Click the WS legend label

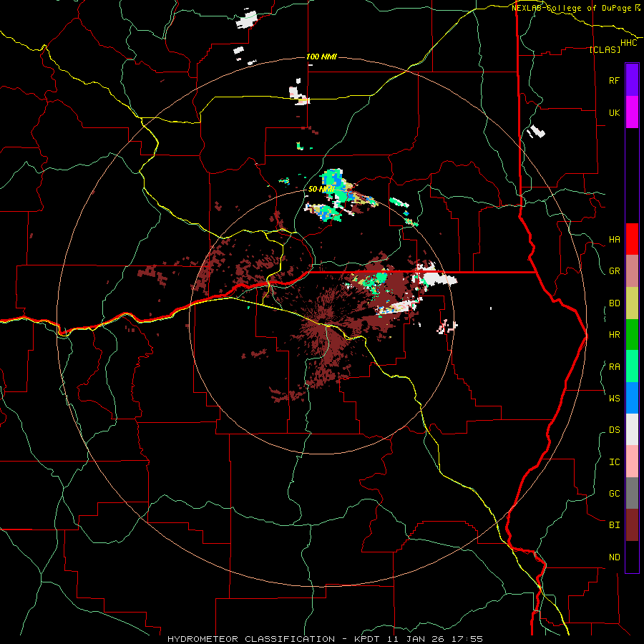point(614,398)
